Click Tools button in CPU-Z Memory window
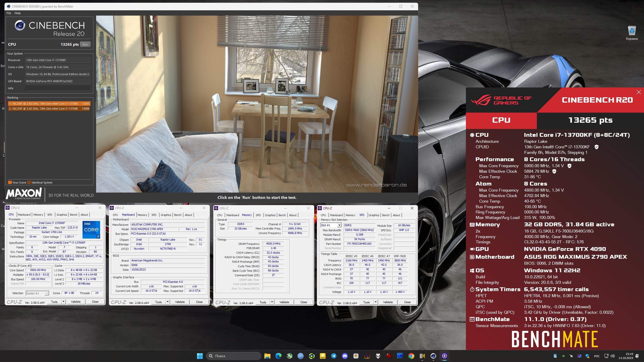The width and height of the screenshot is (644, 362). [x=263, y=302]
